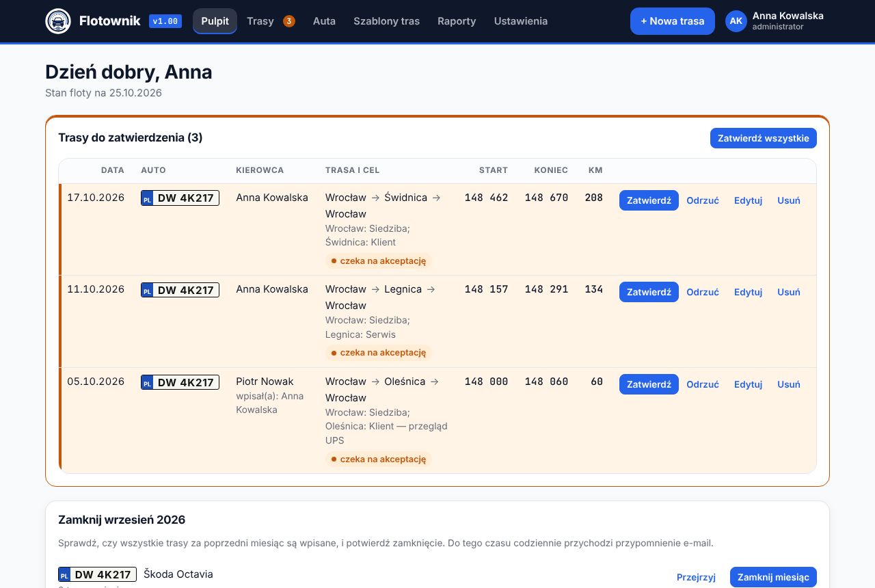Click the TRASA I CEL column header
Screen dimensions: 875x588
coord(352,170)
